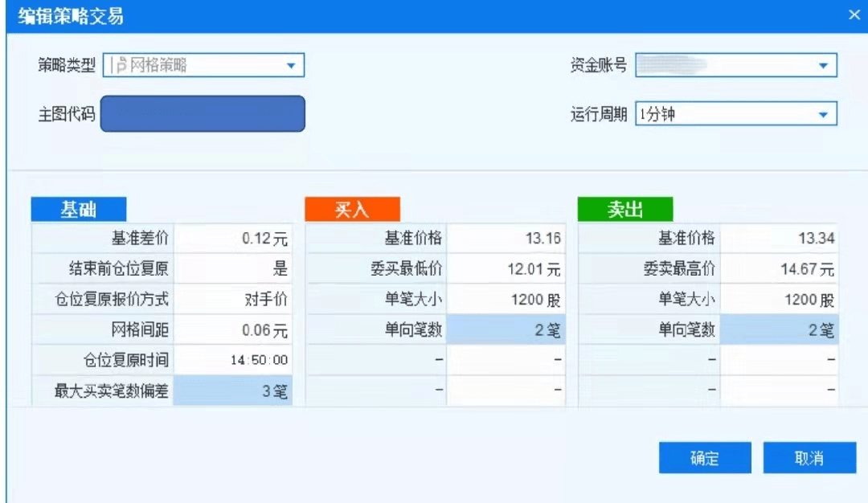The width and height of the screenshot is (868, 503).
Task: Select the green 卖出 section header
Action: [x=624, y=209]
